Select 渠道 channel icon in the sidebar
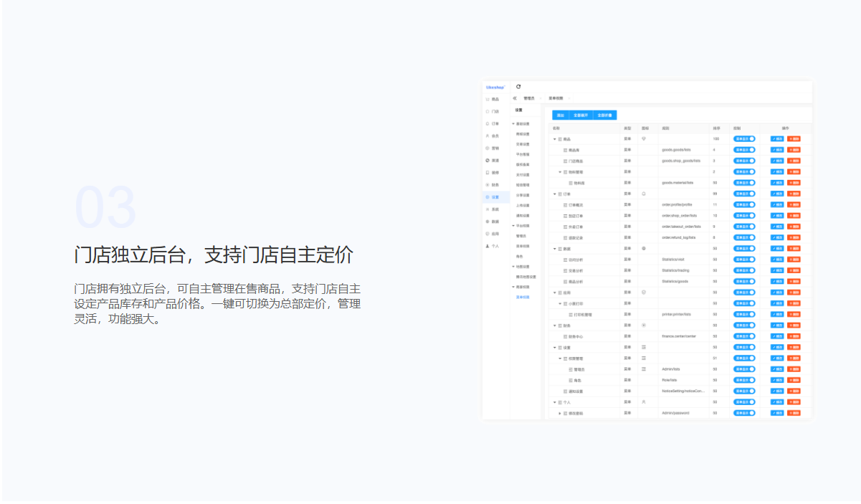Viewport: 861px width, 504px height. point(487,160)
